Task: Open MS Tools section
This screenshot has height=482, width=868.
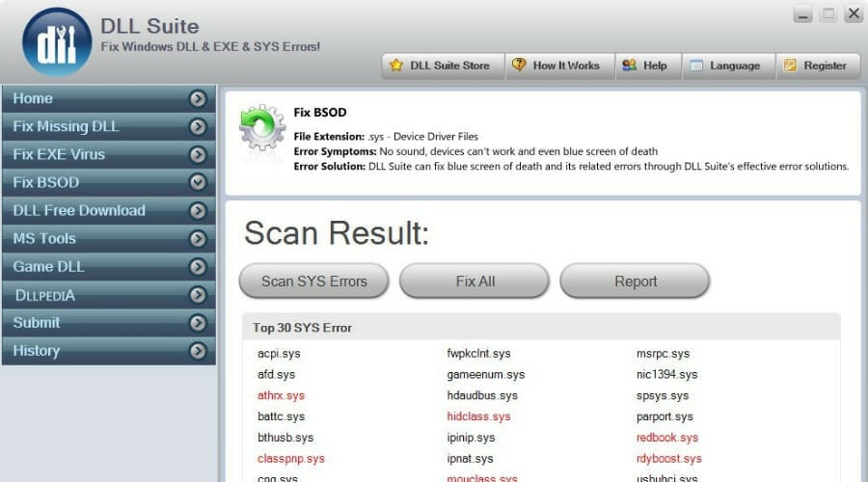Action: 109,238
